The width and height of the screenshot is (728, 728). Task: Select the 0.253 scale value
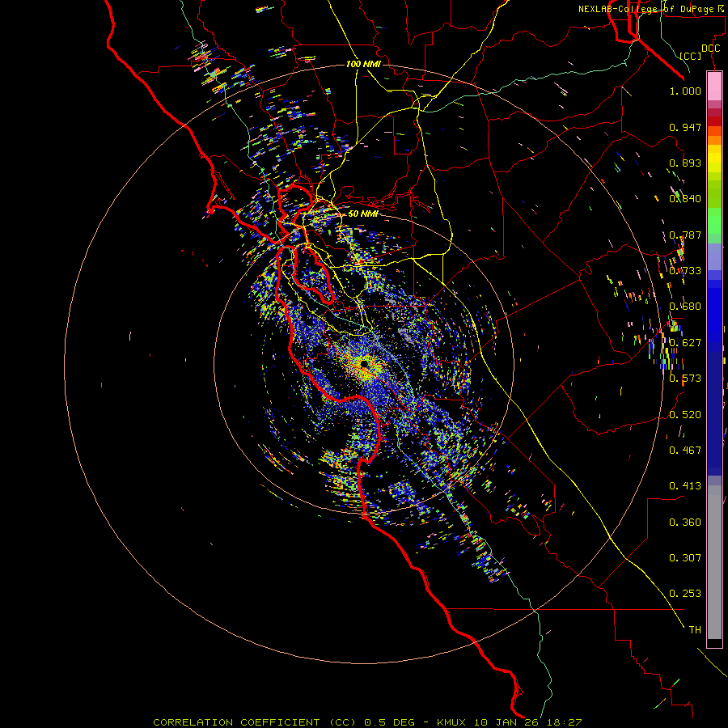685,594
